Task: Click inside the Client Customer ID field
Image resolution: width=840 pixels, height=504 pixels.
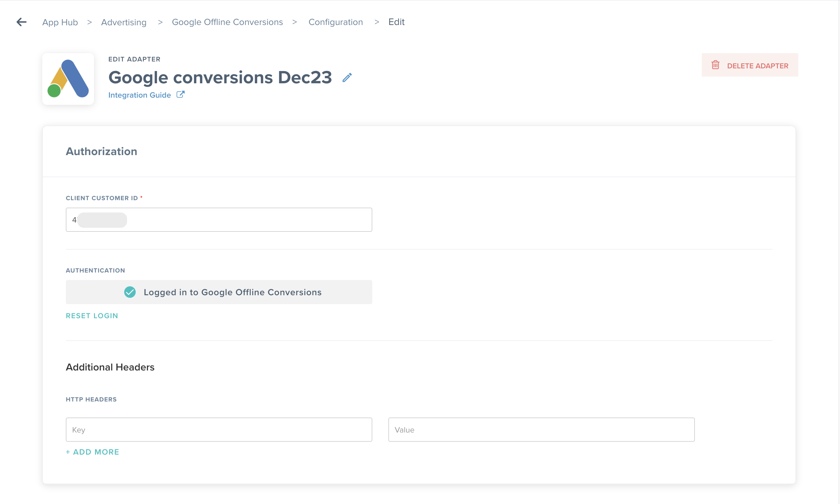Action: click(x=219, y=219)
